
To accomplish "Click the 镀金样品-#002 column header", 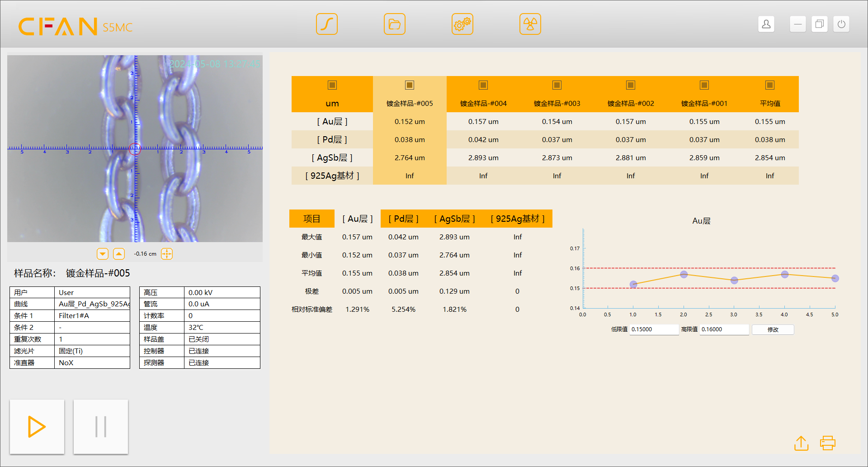I will 631,104.
